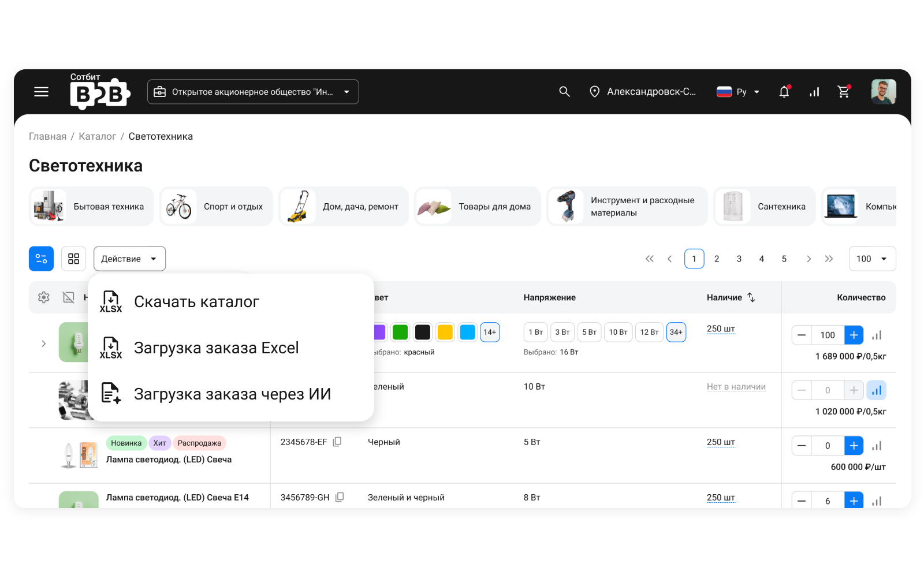
Task: Open language dropdown Ру
Action: point(738,92)
